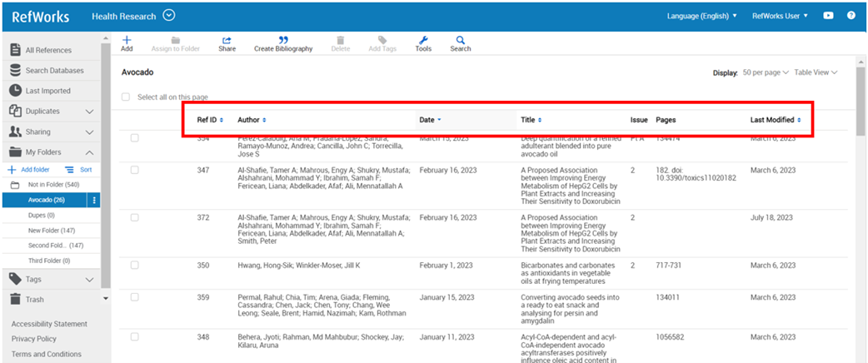Change the 50 per page setting

[766, 72]
